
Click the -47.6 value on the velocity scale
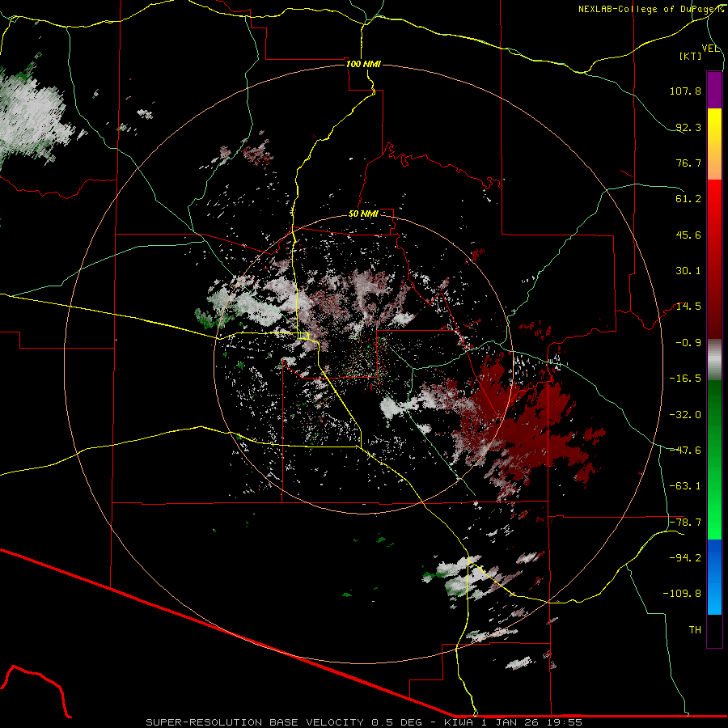[685, 451]
